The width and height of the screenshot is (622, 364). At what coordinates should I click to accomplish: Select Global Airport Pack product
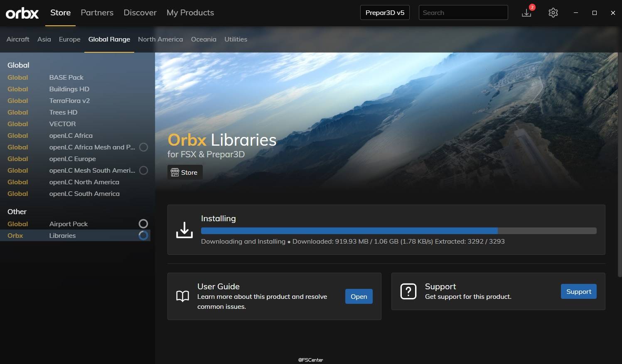pyautogui.click(x=75, y=224)
